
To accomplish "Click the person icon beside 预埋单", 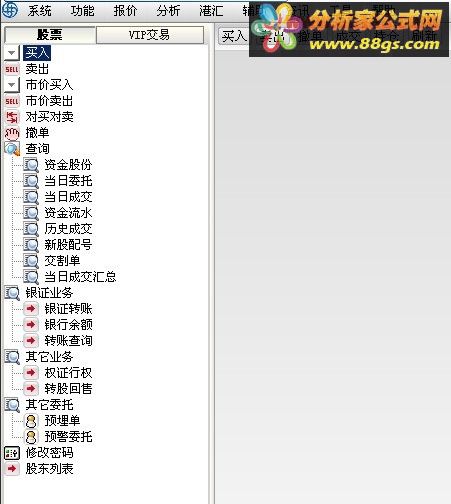I will tap(31, 421).
